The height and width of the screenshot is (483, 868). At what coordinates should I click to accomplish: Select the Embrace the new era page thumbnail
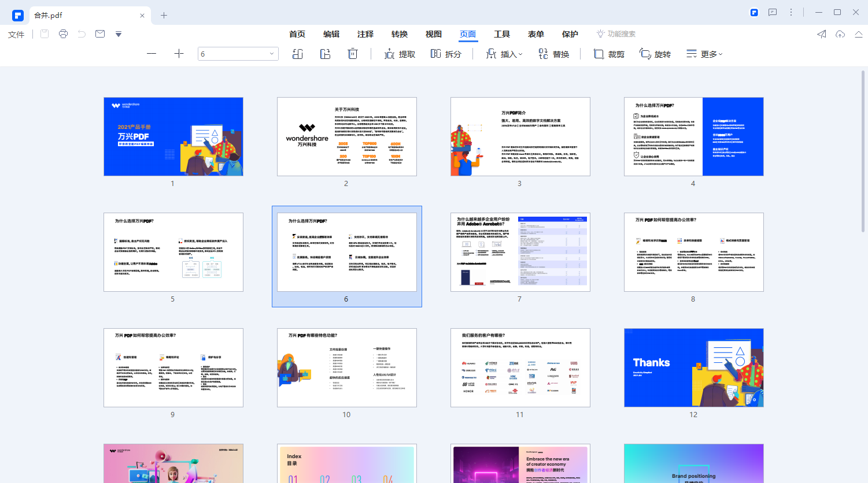[520, 463]
